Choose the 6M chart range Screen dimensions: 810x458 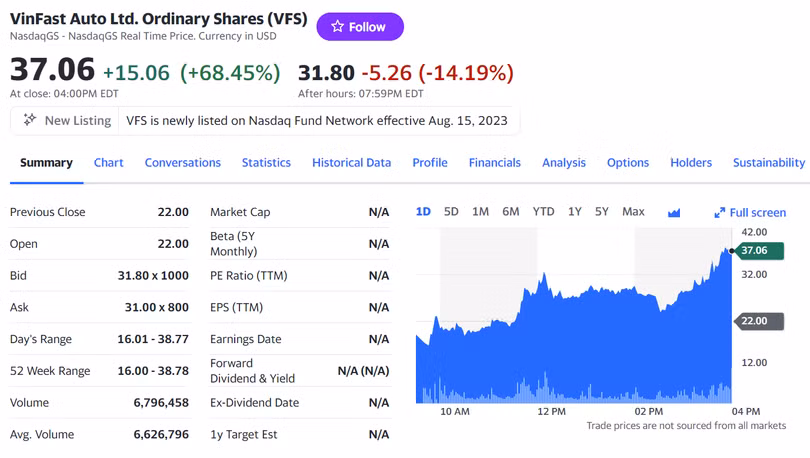point(510,211)
